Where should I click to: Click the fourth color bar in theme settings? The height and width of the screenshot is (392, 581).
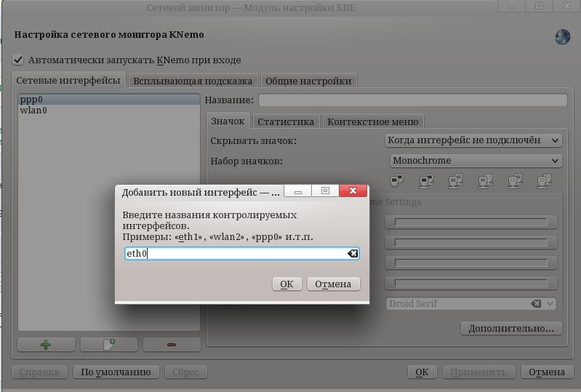(471, 283)
